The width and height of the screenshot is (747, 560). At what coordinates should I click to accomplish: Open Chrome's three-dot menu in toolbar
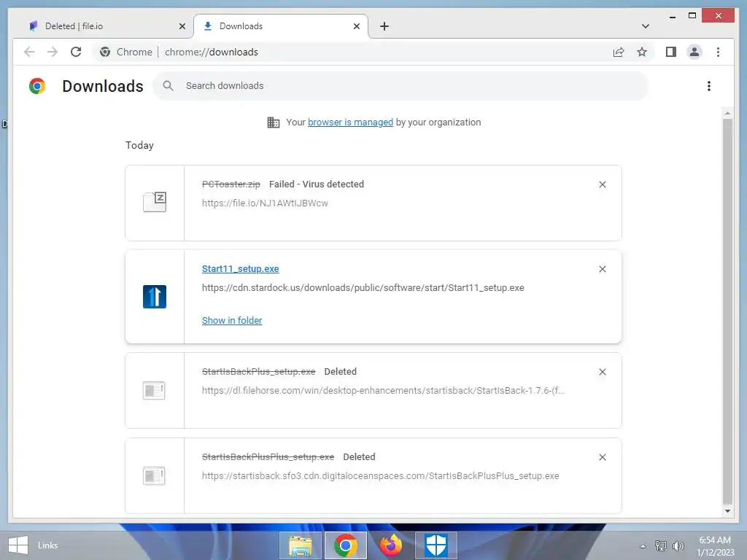click(718, 52)
